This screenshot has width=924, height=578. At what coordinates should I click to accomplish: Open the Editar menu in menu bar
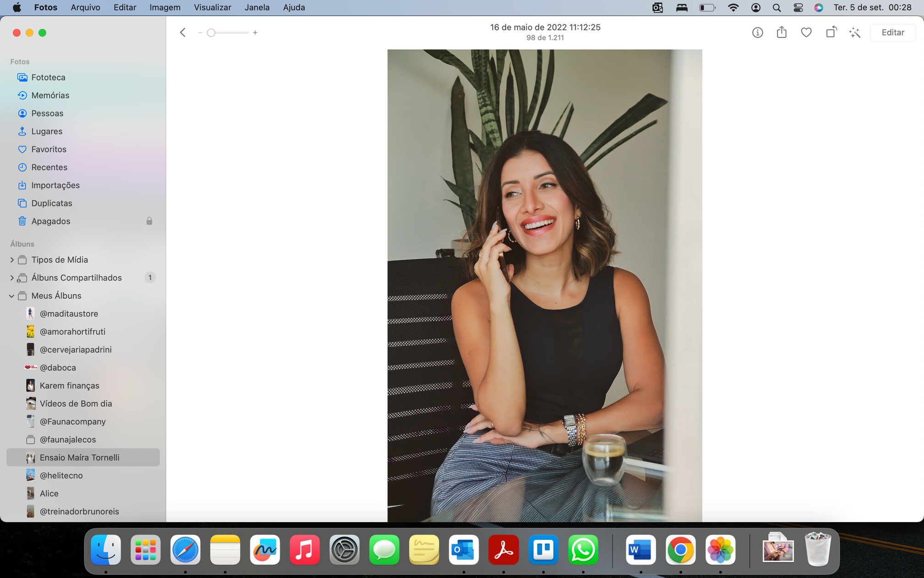pos(125,7)
